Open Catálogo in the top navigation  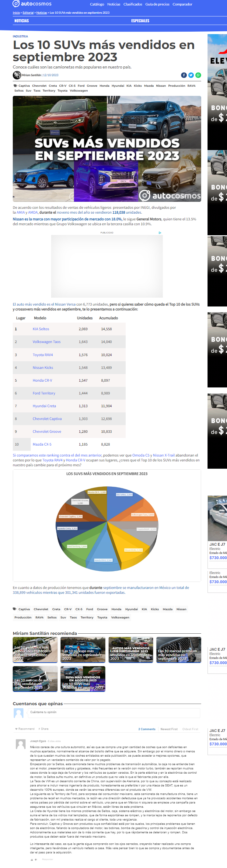tap(97, 4)
